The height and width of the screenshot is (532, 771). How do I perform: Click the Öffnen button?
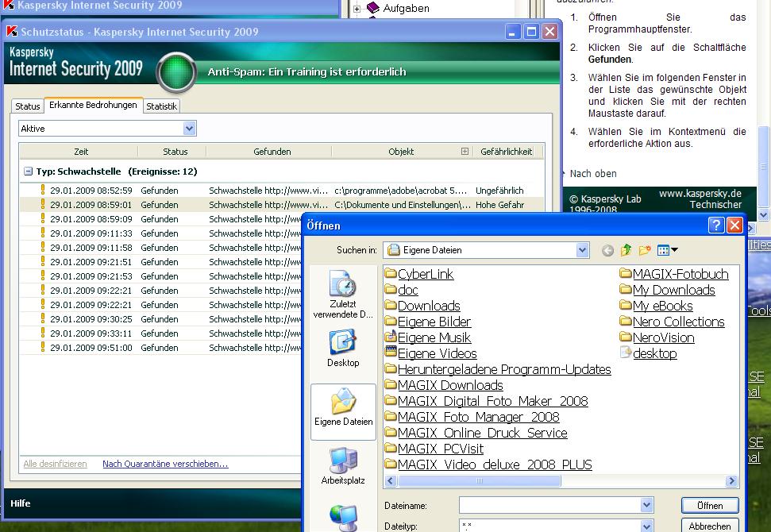pos(710,506)
